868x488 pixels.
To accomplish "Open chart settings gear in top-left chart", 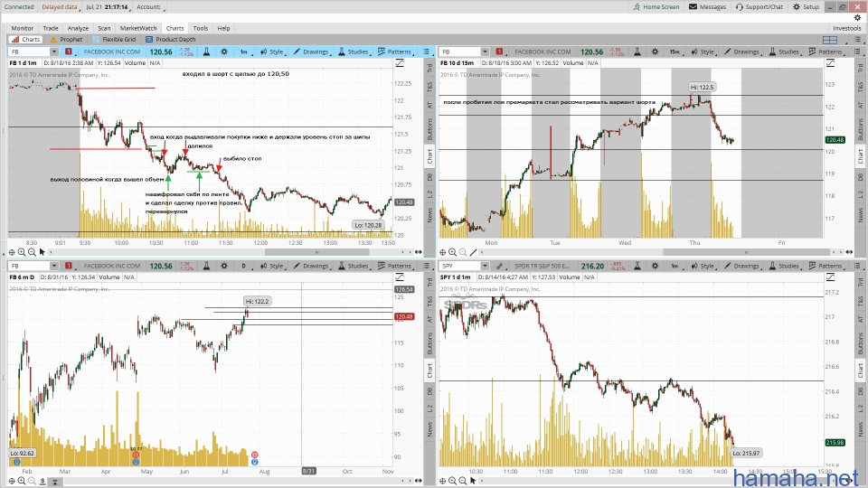I will [x=224, y=52].
